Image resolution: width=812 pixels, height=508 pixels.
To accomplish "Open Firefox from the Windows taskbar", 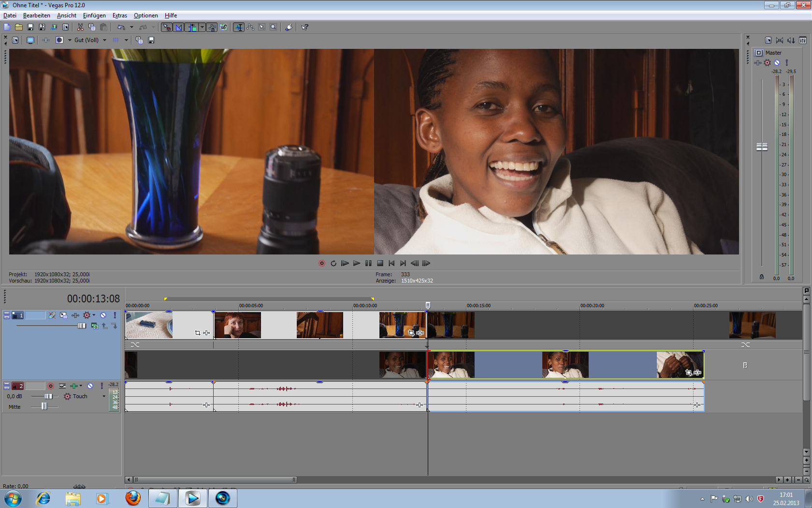I will point(133,498).
